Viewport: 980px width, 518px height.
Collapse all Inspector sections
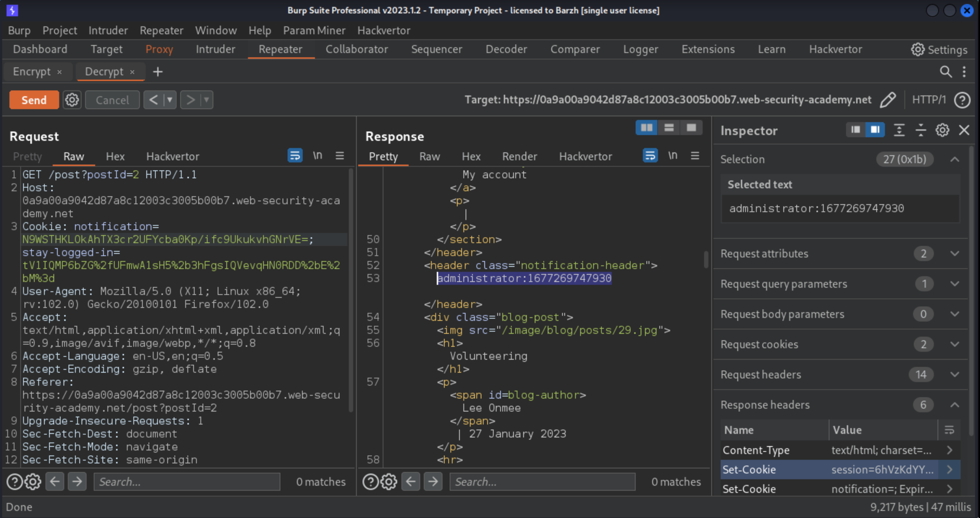[920, 130]
